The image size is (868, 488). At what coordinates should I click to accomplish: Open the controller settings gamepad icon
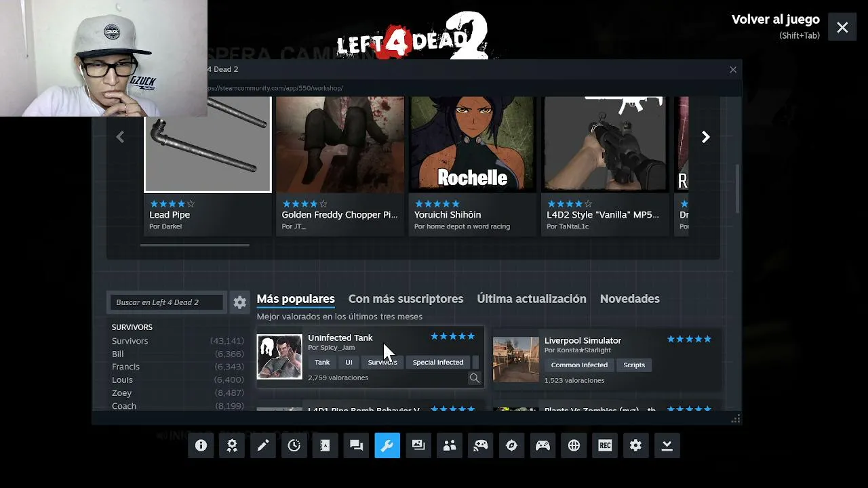(x=543, y=445)
